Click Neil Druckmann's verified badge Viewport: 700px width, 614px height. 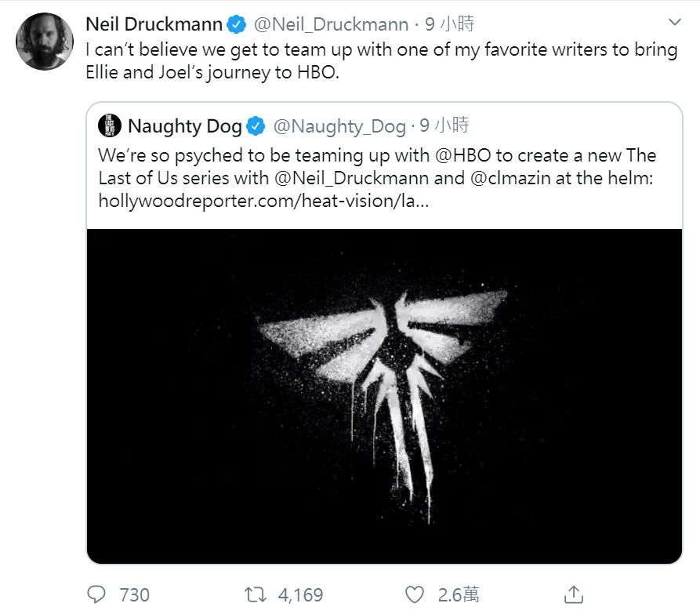pos(237,24)
